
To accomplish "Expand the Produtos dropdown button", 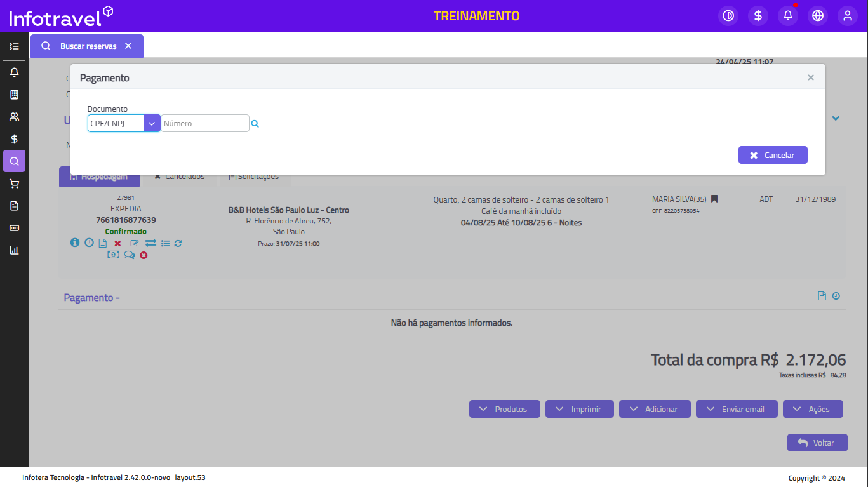I will (x=504, y=409).
